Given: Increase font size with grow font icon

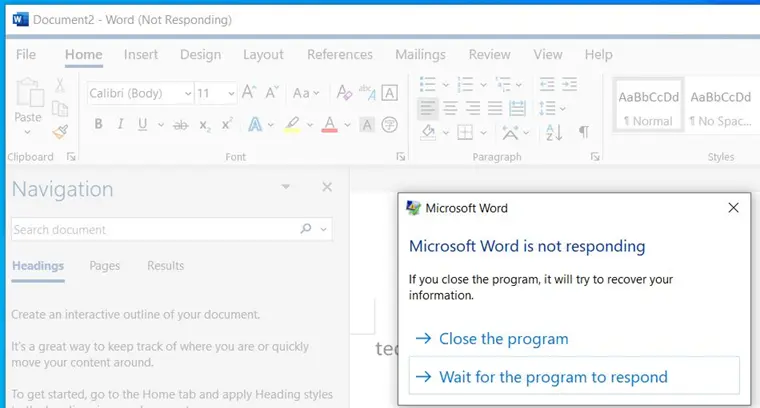Looking at the screenshot, I should [x=249, y=92].
